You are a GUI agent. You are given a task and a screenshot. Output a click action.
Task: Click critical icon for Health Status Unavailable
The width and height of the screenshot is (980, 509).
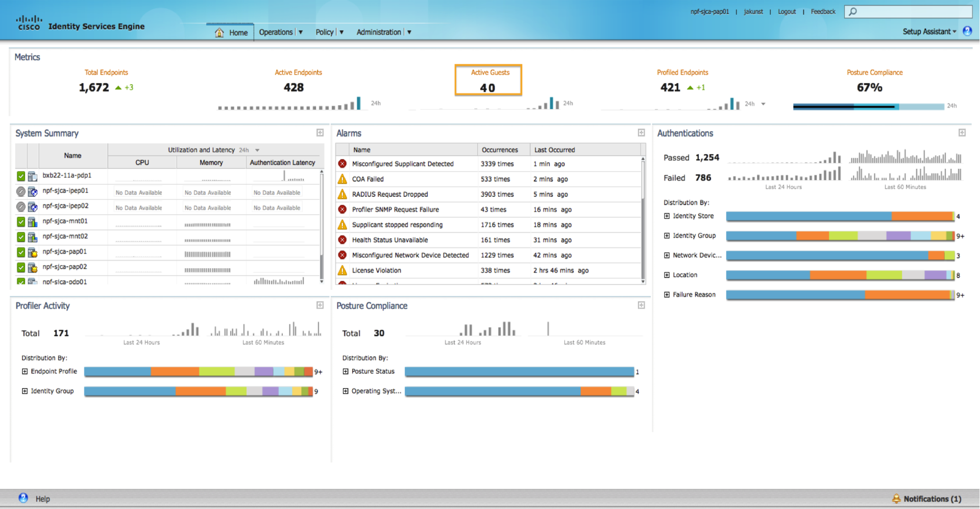[342, 240]
